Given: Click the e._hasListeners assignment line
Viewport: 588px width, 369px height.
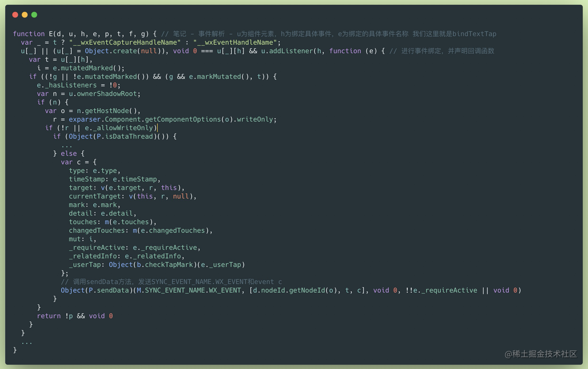Looking at the screenshot, I should click(x=79, y=85).
